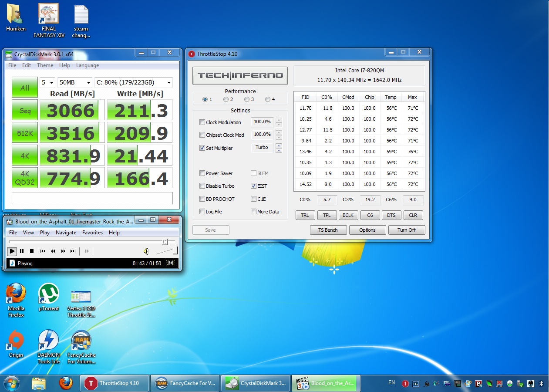Click the media player volume slider
This screenshot has width=549, height=392.
(x=167, y=251)
